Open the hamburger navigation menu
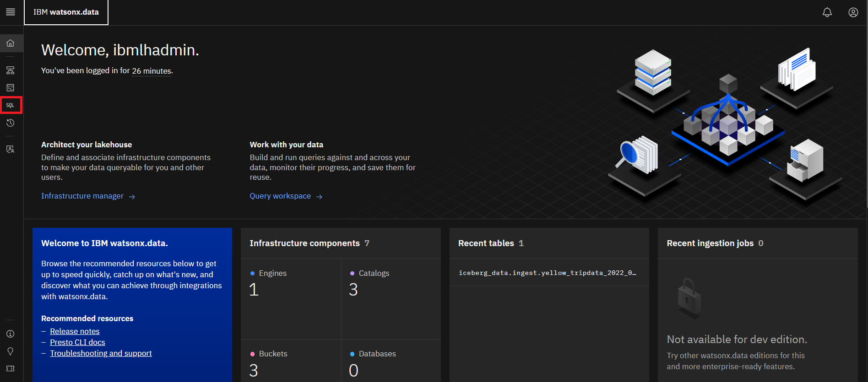 [11, 12]
